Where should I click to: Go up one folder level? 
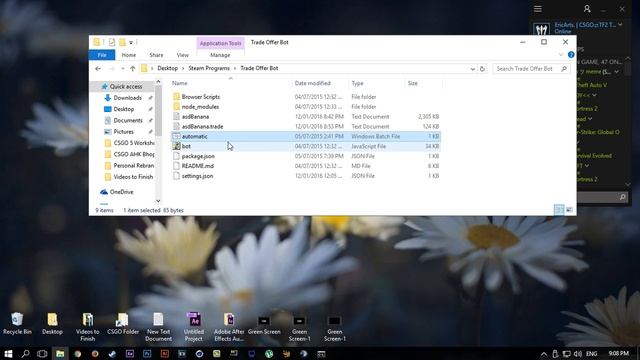(133, 69)
